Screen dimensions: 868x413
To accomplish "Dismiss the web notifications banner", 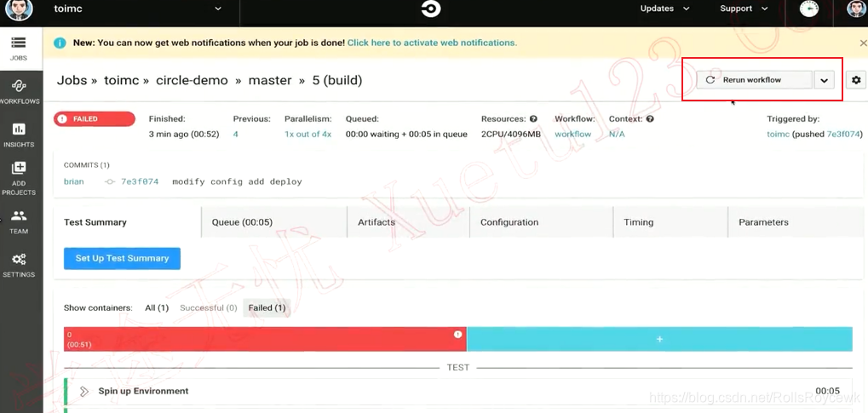I will (x=863, y=43).
